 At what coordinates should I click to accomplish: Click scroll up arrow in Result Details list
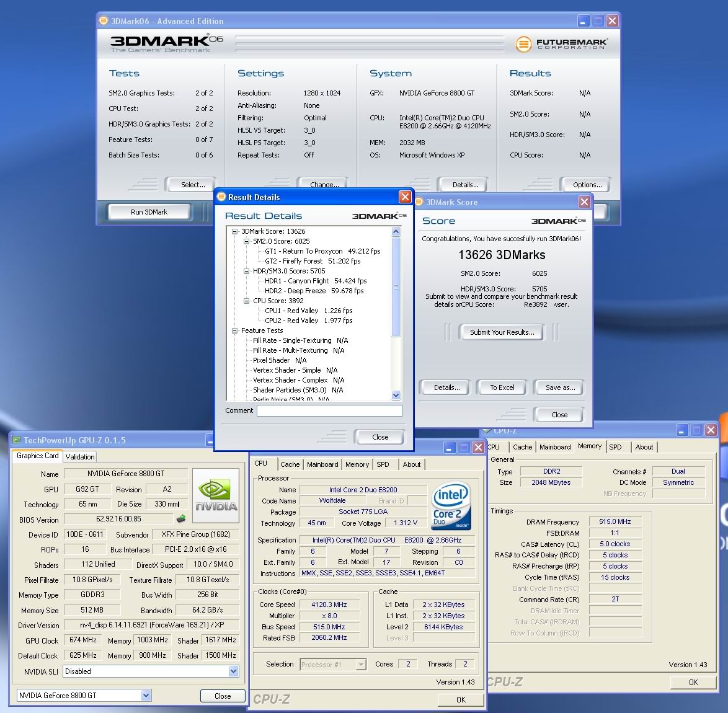pos(396,232)
